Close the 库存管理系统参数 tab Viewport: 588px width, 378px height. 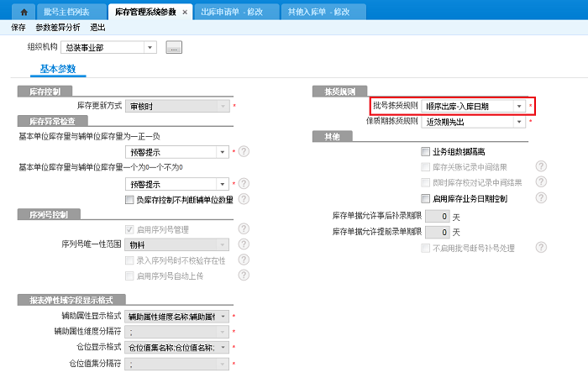tap(185, 12)
